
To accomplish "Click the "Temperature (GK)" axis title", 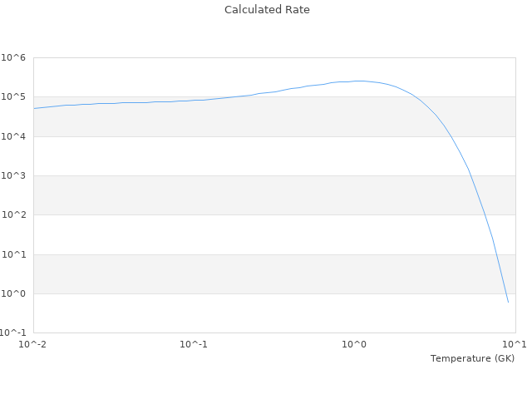I will 472,358.
